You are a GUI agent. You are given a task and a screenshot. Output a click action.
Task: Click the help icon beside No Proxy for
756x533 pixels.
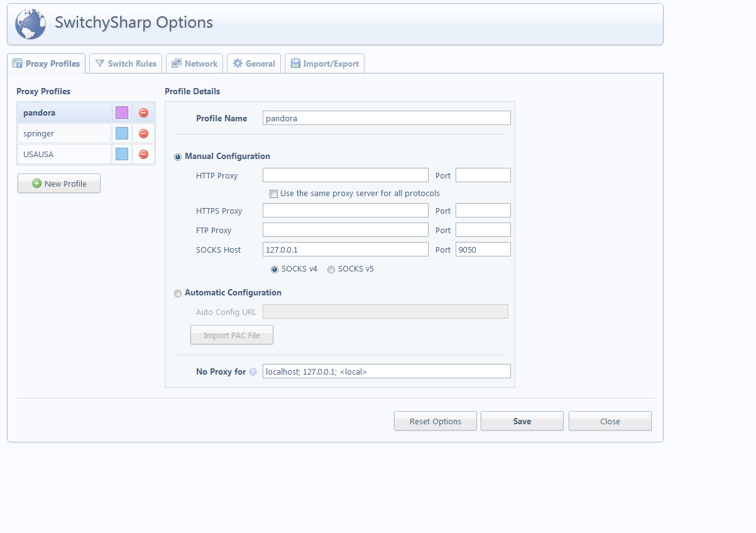pyautogui.click(x=253, y=372)
